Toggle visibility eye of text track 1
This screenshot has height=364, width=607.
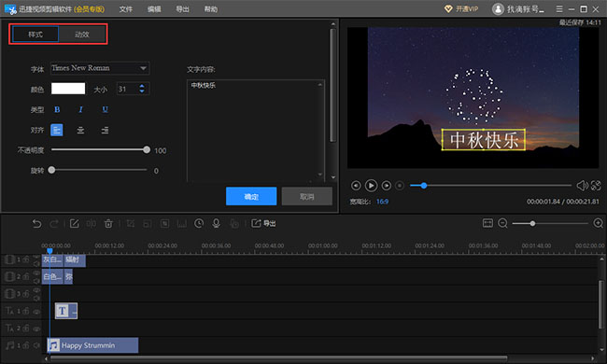click(36, 311)
